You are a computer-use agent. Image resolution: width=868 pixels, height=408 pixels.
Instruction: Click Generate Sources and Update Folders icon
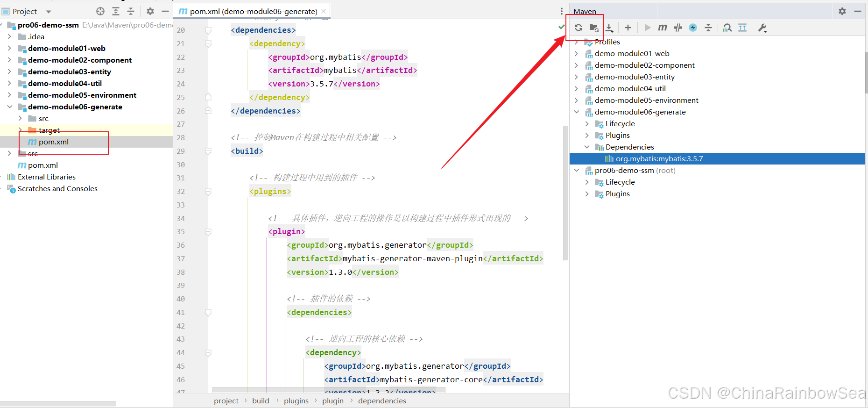[x=593, y=28]
